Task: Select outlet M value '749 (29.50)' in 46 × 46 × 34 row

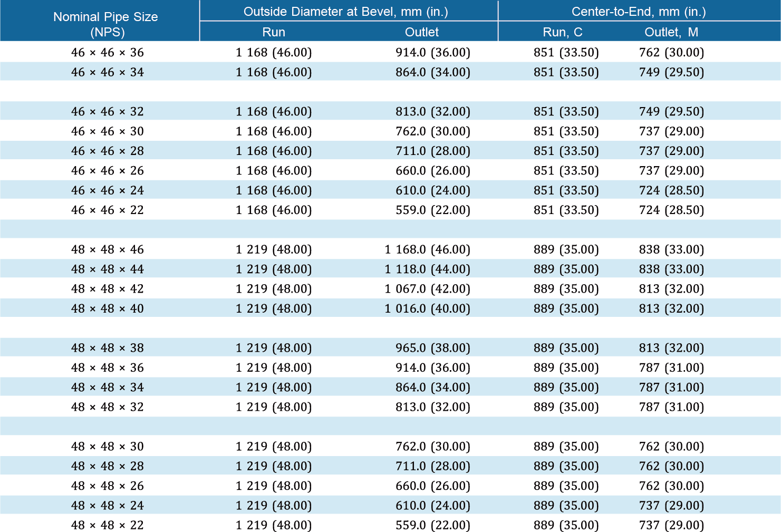Action: tap(672, 72)
